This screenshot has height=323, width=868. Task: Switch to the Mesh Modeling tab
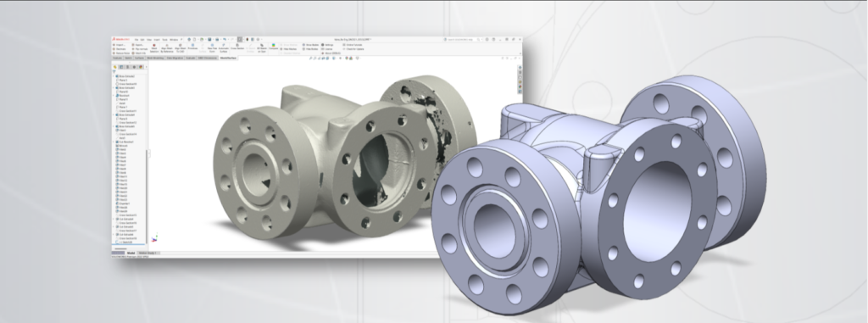156,58
